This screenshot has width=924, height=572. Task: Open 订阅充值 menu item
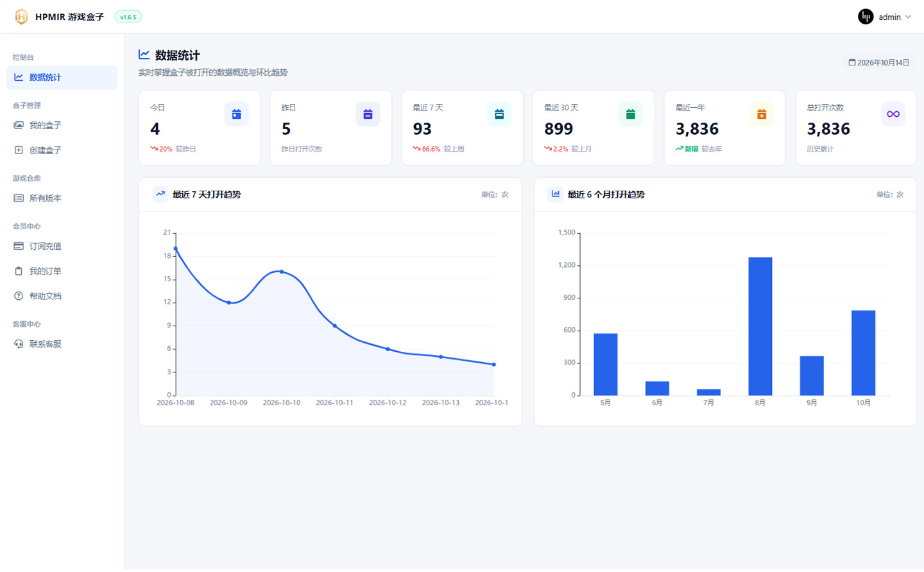[x=62, y=247]
